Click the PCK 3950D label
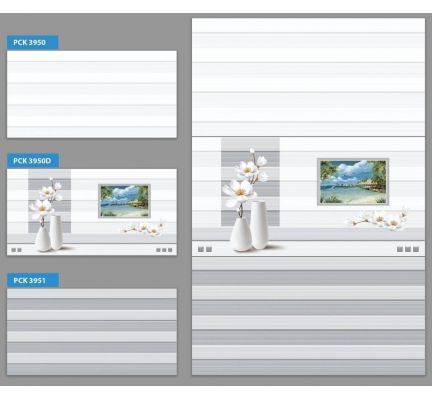 pyautogui.click(x=33, y=161)
